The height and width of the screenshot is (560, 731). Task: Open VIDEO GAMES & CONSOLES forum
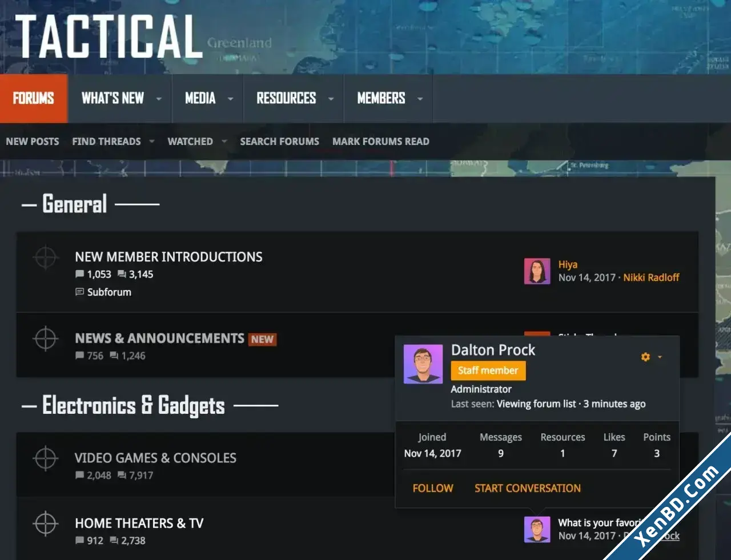(155, 458)
